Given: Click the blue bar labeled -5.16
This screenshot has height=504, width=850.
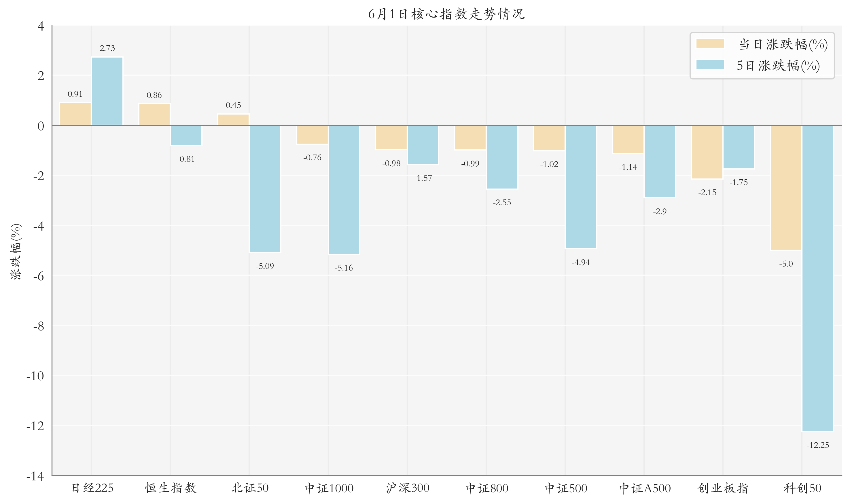Looking at the screenshot, I should tap(344, 189).
